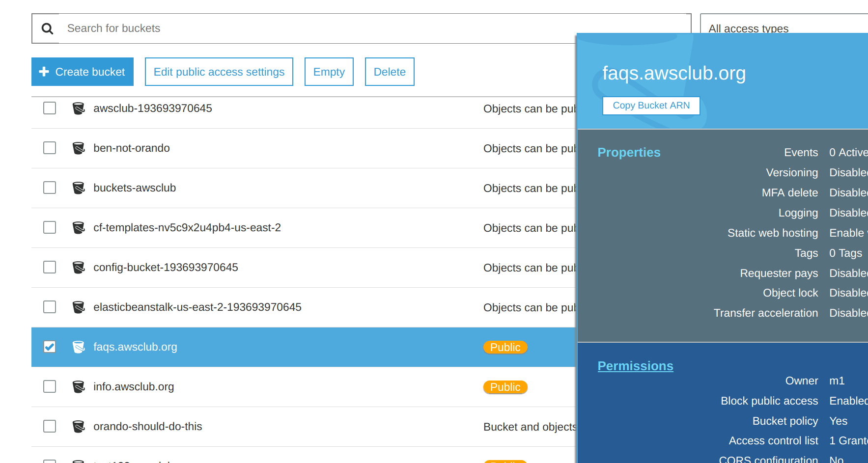Click the bucket icon beside info.awsclub.org
The width and height of the screenshot is (868, 463).
(x=79, y=386)
